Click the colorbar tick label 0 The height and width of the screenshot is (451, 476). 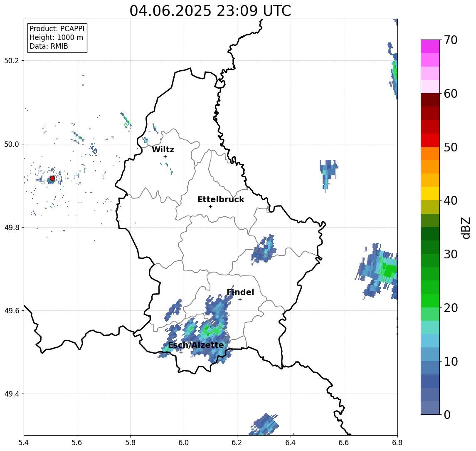tap(447, 415)
